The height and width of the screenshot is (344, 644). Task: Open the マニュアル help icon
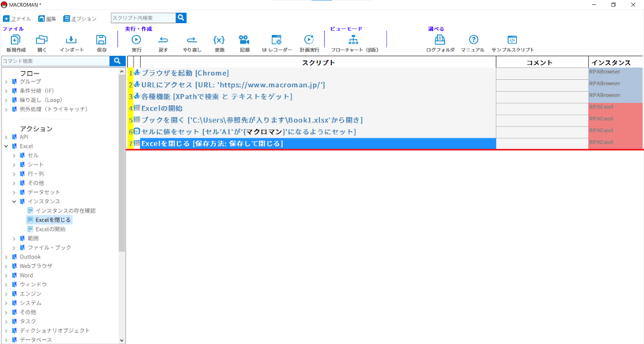pos(473,40)
